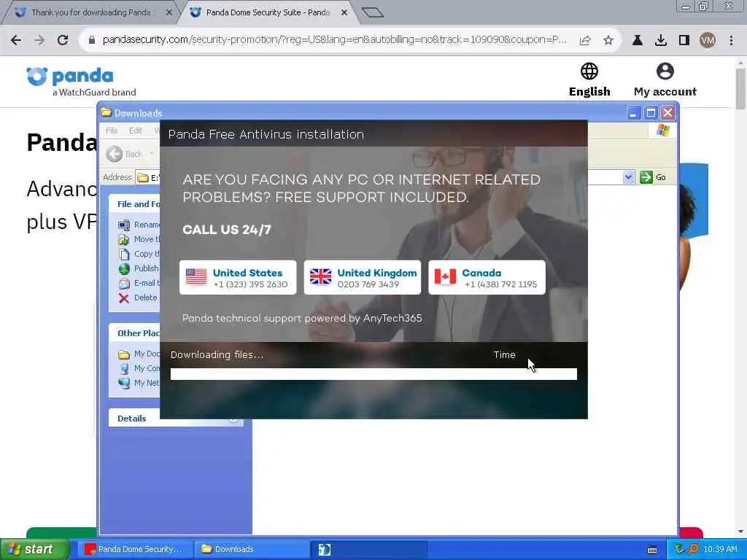Screen dimensions: 747x560
Task: Switch to Panda Dome Security taskbar item
Action: (x=134, y=549)
